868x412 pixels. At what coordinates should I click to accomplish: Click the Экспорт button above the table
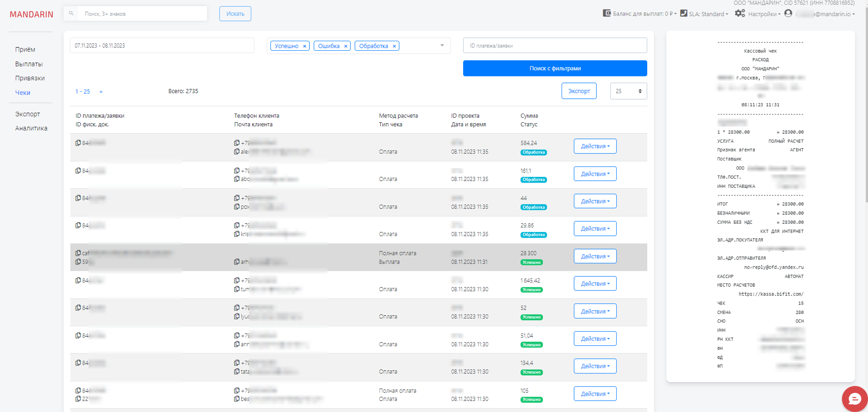(x=579, y=91)
